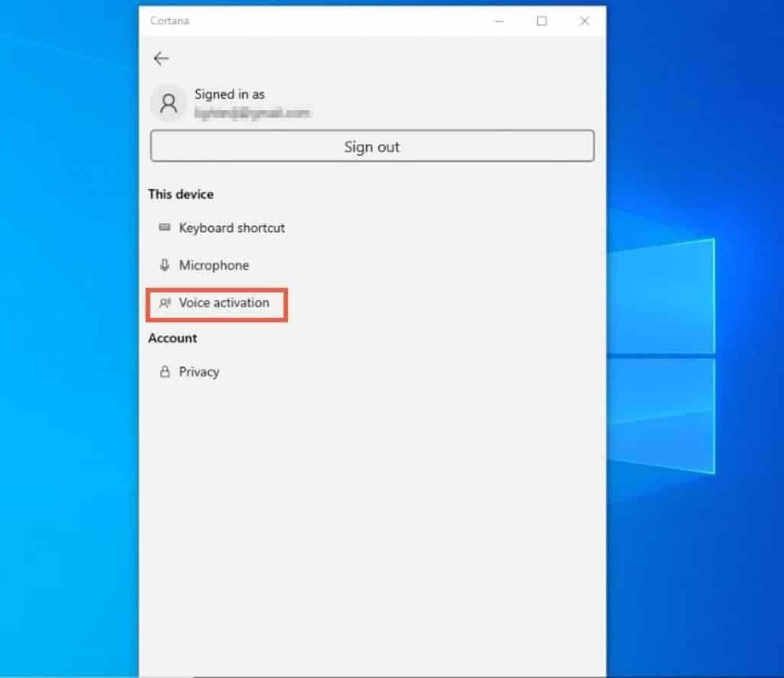Click the lock icon beside Privacy

click(x=165, y=372)
